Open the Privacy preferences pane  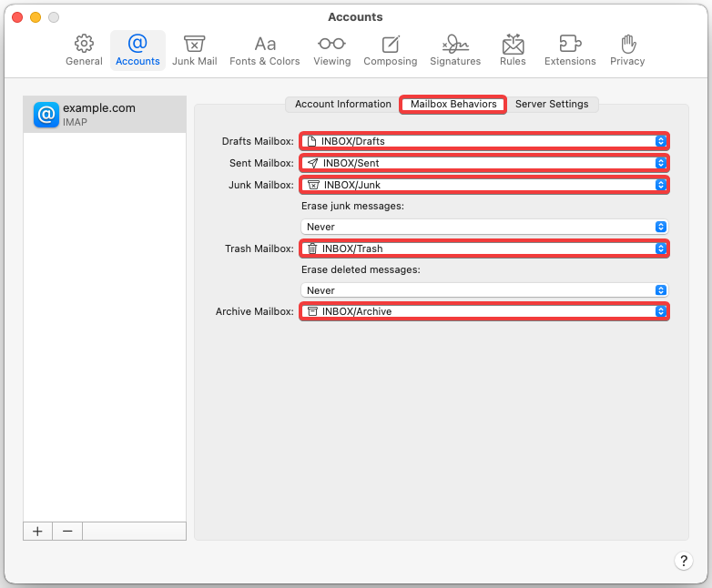[627, 50]
